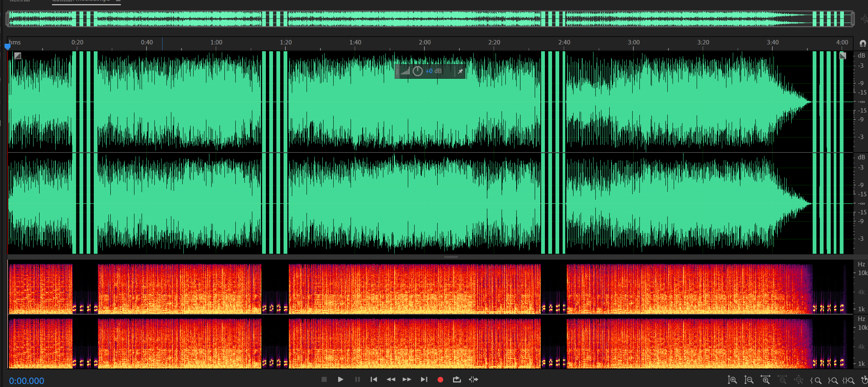Screen dimensions: 868x387
Task: Move playhead to previous marker
Action: pos(374,379)
